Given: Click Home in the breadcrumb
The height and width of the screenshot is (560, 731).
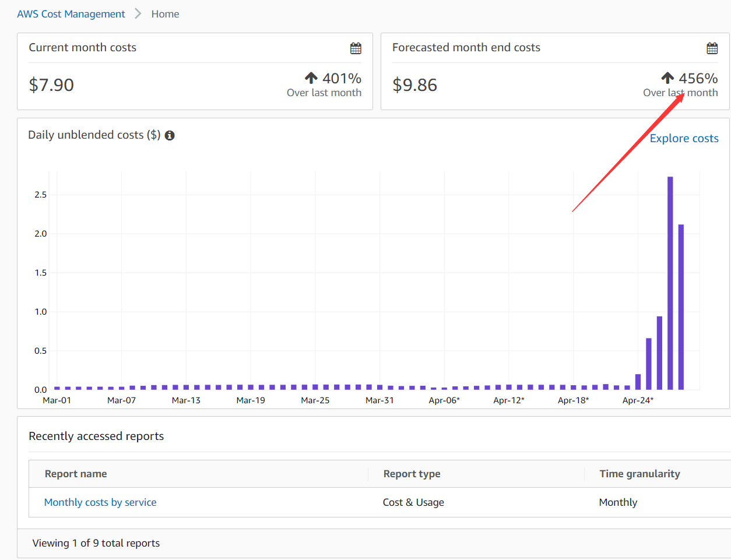Looking at the screenshot, I should [165, 14].
